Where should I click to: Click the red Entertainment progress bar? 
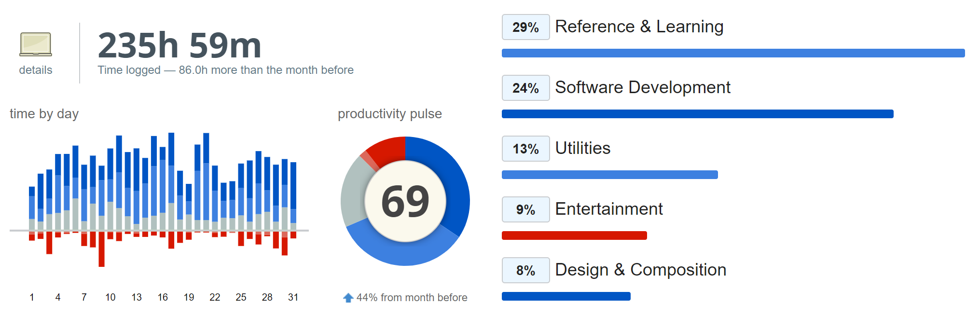[x=574, y=235]
